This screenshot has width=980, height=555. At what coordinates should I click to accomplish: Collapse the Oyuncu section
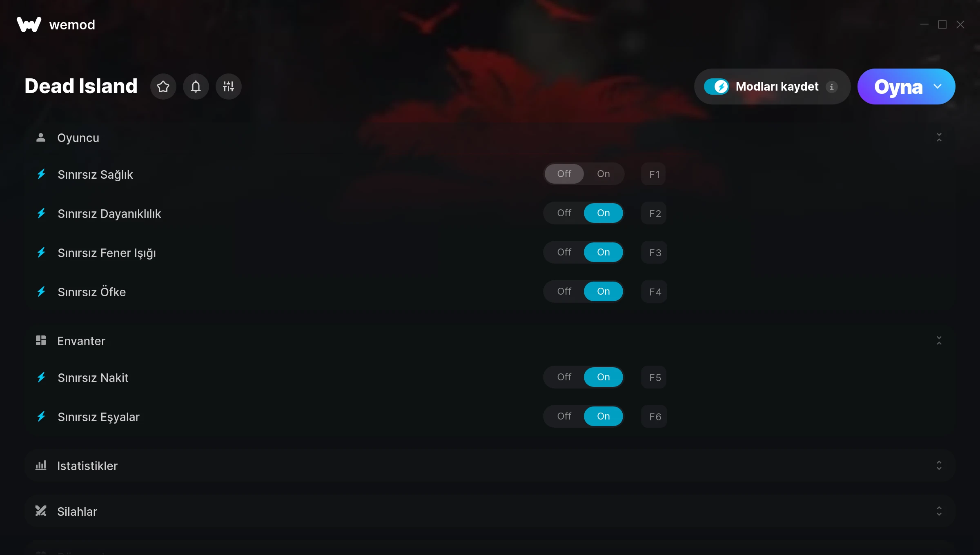[939, 138]
